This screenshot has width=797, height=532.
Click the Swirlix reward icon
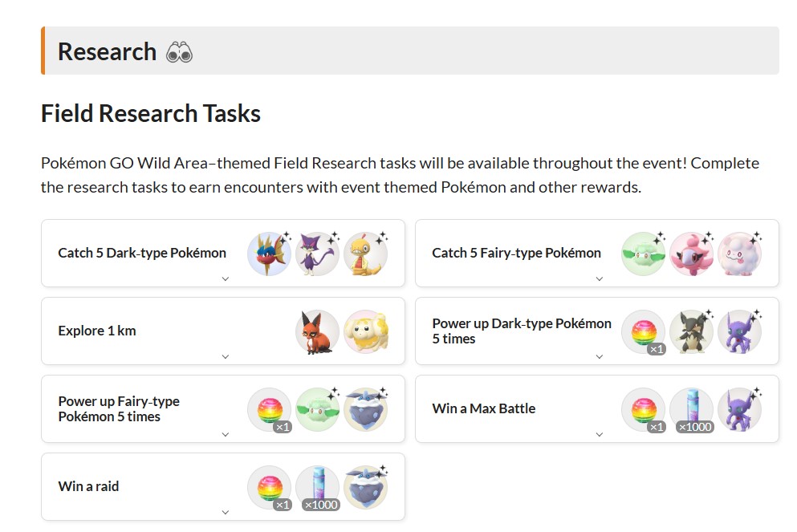[739, 254]
